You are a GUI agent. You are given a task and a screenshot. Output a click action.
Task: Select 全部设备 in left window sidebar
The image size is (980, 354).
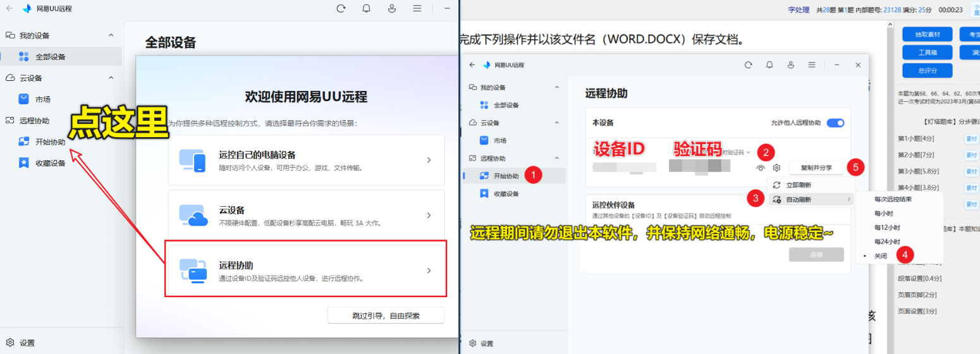click(x=61, y=56)
